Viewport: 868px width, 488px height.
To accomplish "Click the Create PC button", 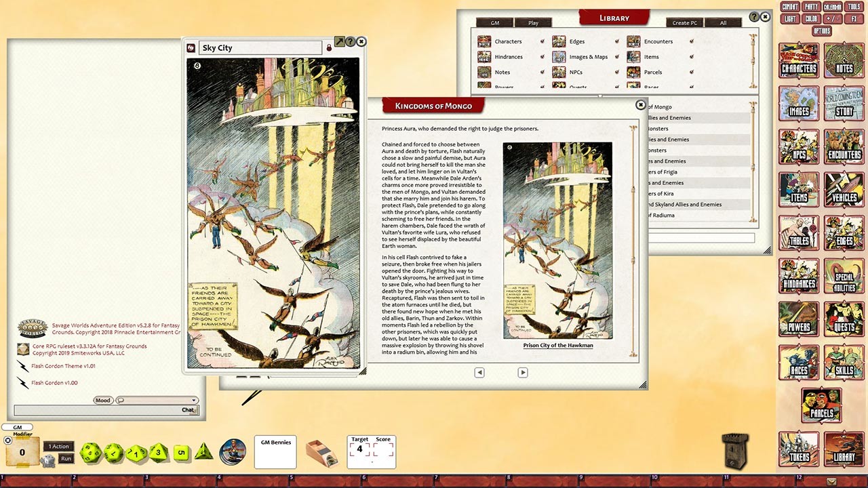I will (x=684, y=23).
